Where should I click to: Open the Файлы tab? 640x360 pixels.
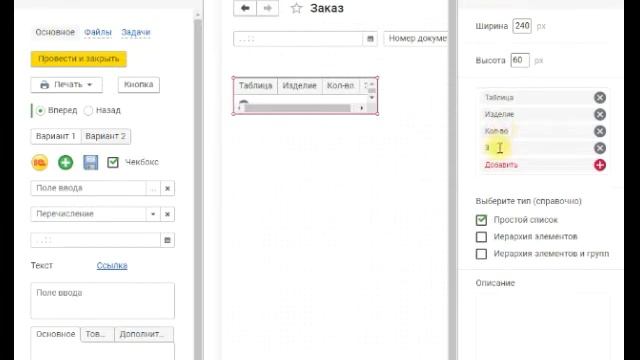98,32
